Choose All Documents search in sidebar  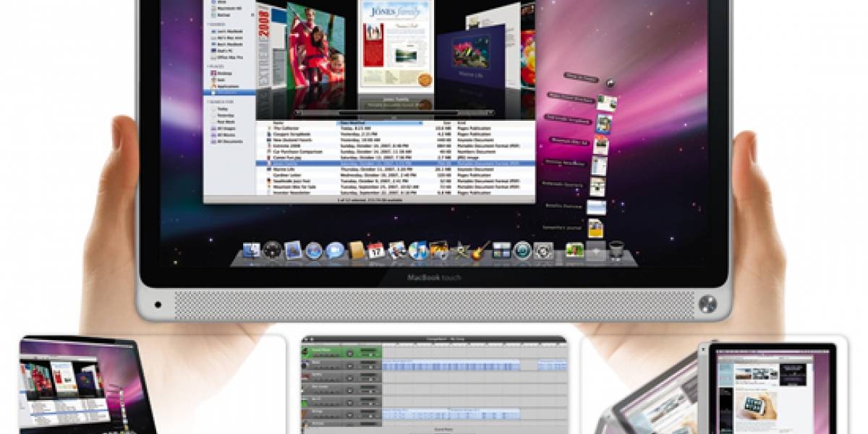pyautogui.click(x=228, y=142)
